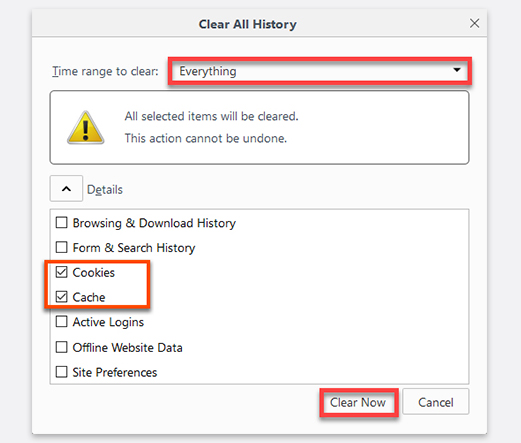Close the Clear All History dialog
This screenshot has width=521, height=443.
click(x=474, y=23)
